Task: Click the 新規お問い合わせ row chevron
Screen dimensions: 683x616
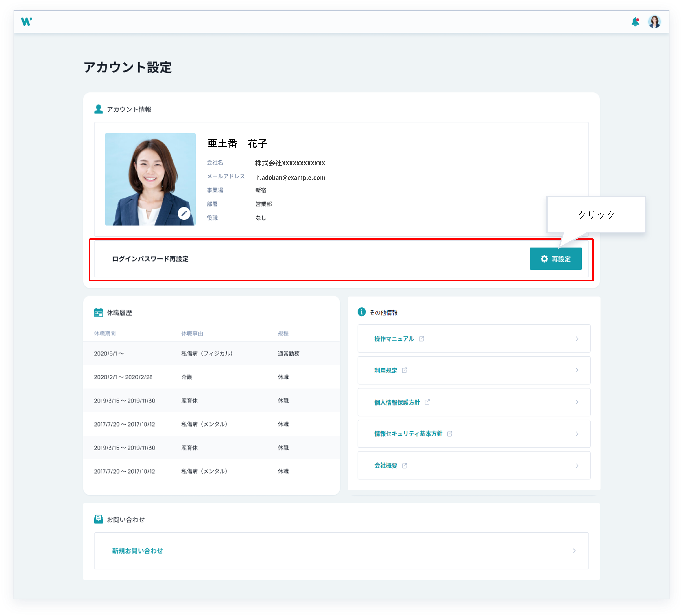Action: (574, 551)
